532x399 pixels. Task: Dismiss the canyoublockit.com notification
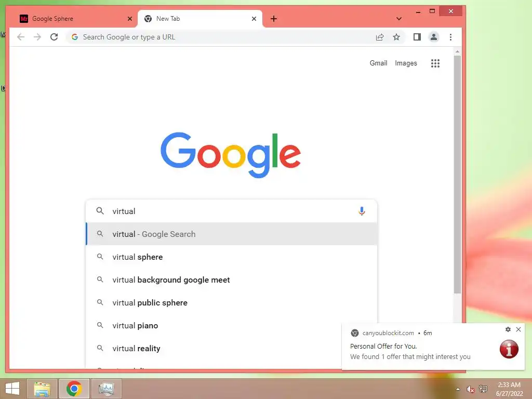coord(518,329)
